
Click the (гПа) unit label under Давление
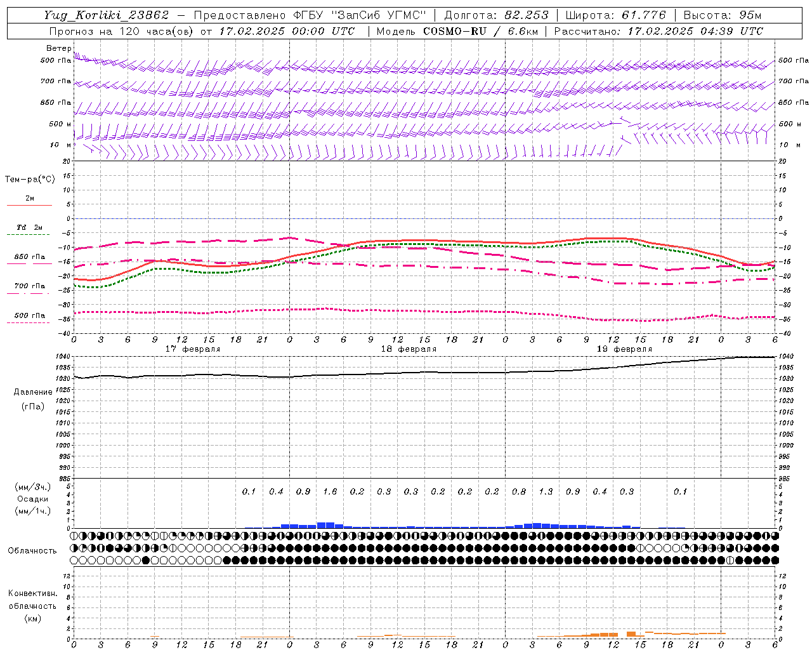pyautogui.click(x=33, y=406)
